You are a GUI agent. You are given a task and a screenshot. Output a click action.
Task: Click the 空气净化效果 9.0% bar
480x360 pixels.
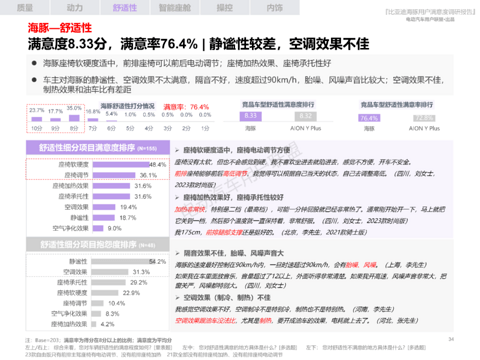[98, 228]
